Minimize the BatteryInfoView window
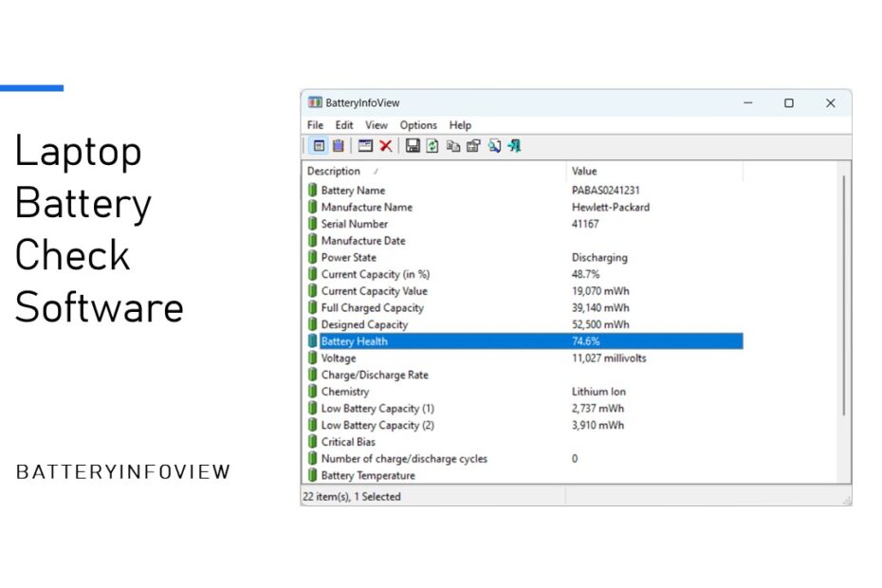 pyautogui.click(x=748, y=103)
